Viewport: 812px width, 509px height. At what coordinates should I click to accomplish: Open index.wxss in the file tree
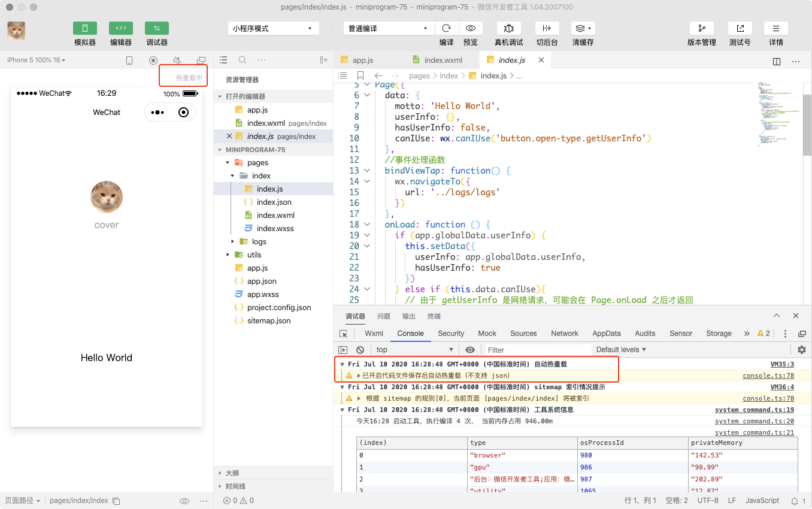coord(275,229)
